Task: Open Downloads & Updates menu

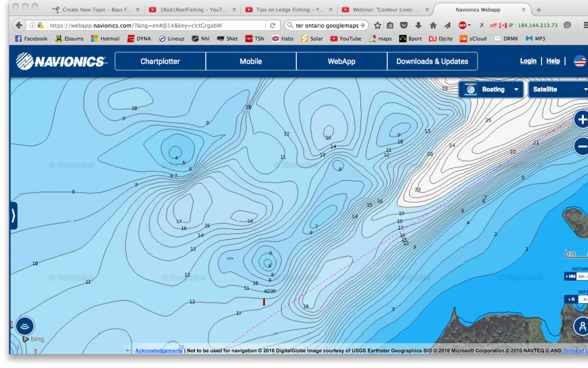Action: tap(432, 61)
